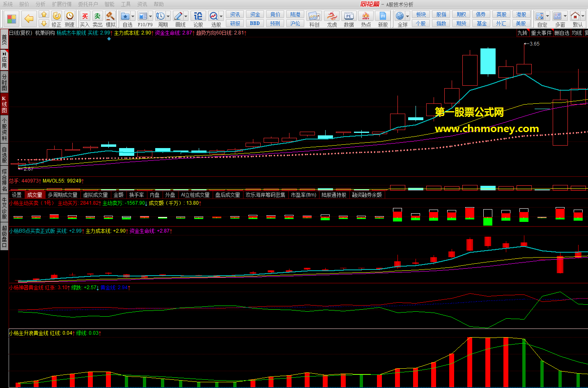
Task: Open the 智能 menu
Action: tap(110, 4)
